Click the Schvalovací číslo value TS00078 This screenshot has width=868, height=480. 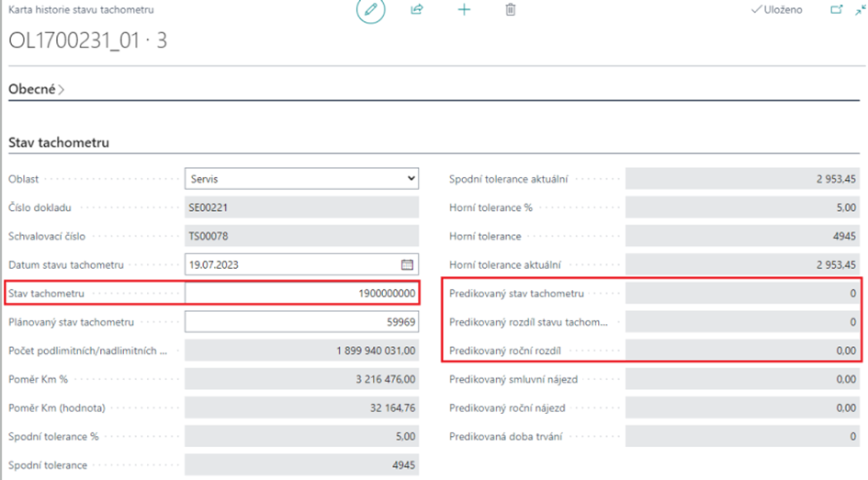(301, 236)
